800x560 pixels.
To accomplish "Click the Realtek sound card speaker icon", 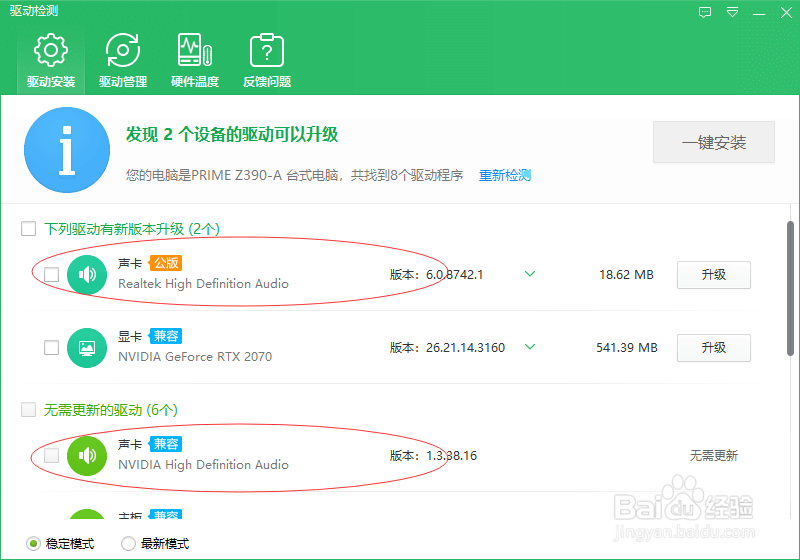I will click(x=87, y=274).
